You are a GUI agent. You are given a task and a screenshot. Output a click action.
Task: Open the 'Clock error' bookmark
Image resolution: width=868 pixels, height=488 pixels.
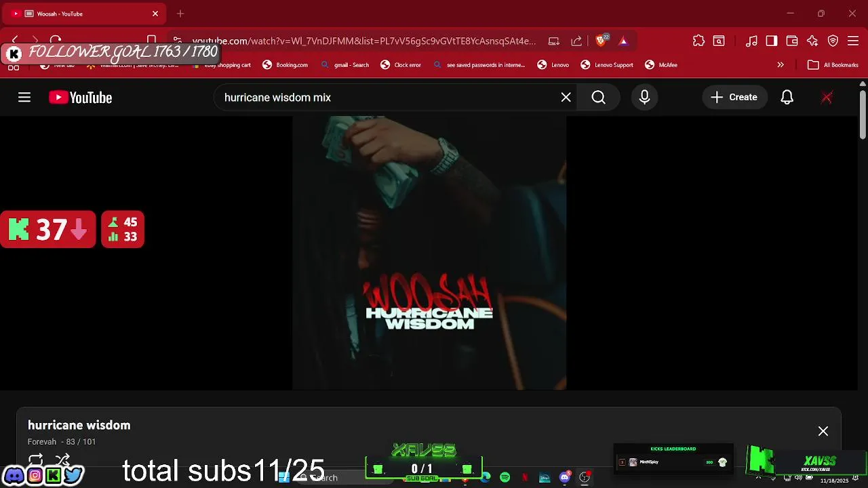click(x=401, y=65)
